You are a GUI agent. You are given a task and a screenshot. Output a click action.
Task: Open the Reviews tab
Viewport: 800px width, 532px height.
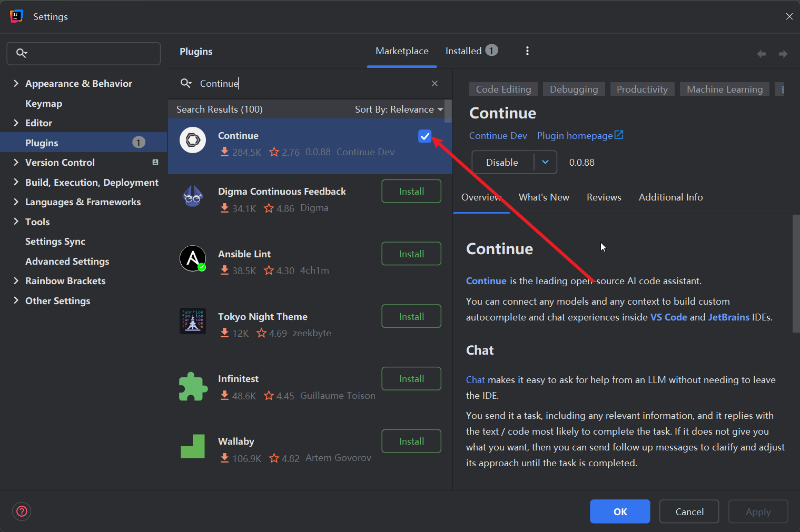604,197
